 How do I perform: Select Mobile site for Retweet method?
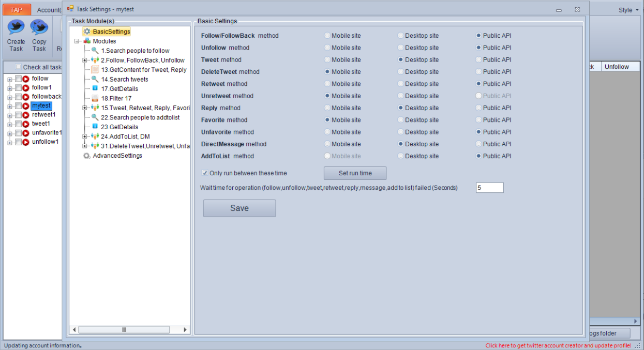[327, 84]
